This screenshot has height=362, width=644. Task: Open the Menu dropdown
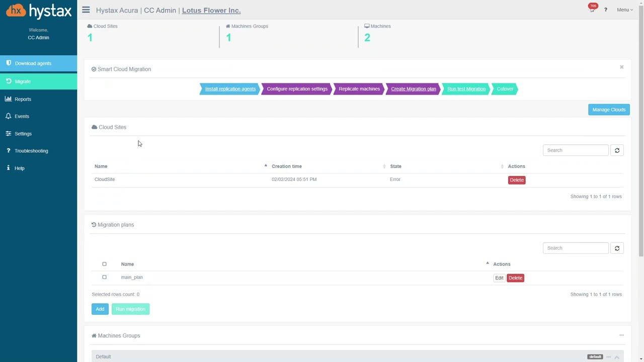click(624, 10)
